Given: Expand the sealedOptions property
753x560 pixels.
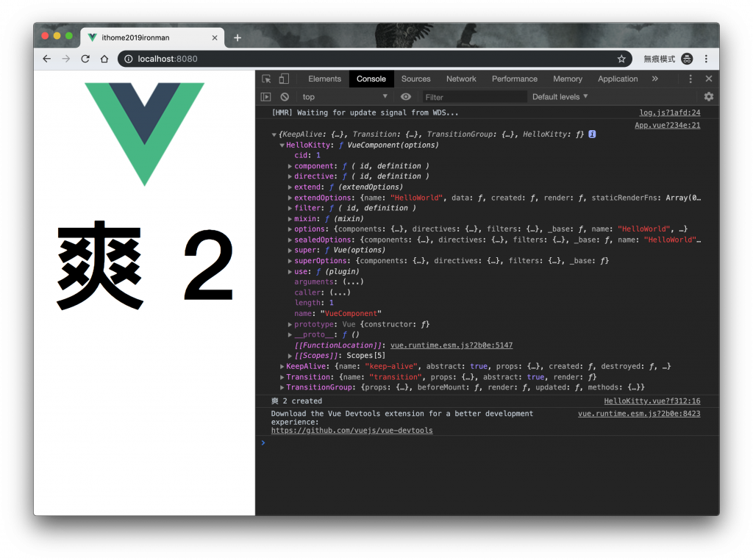Looking at the screenshot, I should [290, 240].
